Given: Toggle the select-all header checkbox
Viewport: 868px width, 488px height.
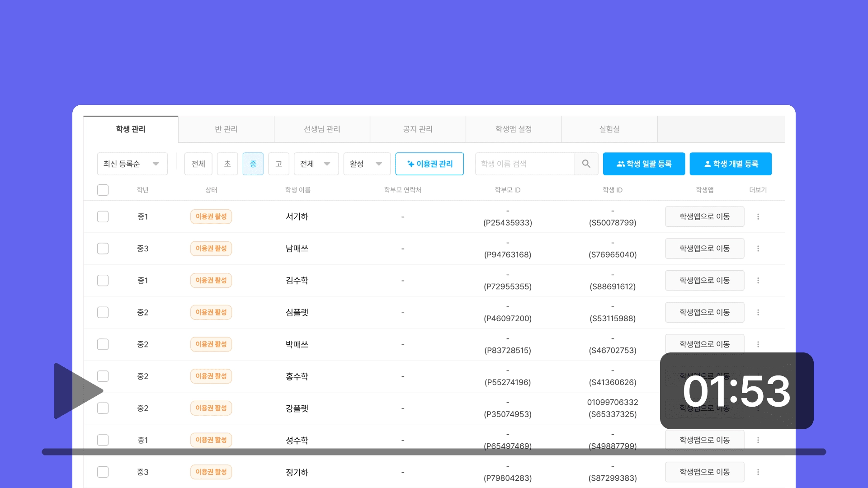Looking at the screenshot, I should click(103, 190).
